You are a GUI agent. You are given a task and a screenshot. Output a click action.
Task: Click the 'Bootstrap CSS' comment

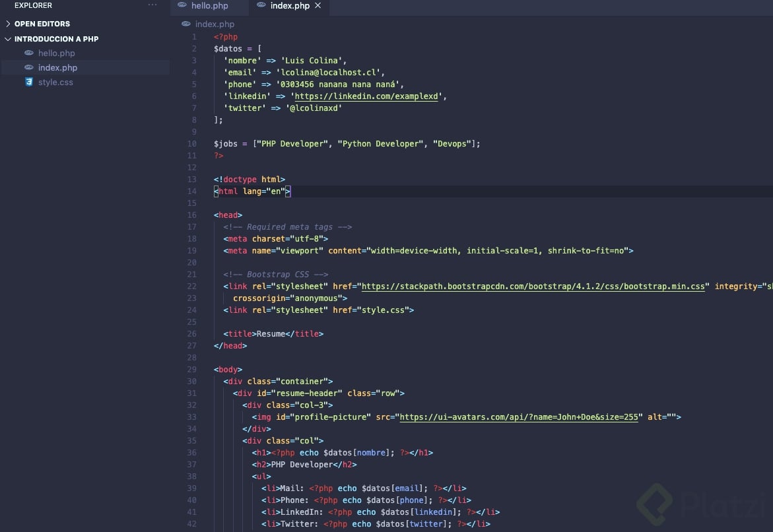[x=275, y=275]
